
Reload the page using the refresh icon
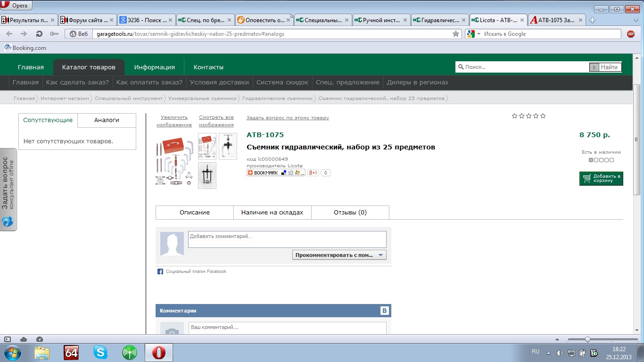click(39, 34)
